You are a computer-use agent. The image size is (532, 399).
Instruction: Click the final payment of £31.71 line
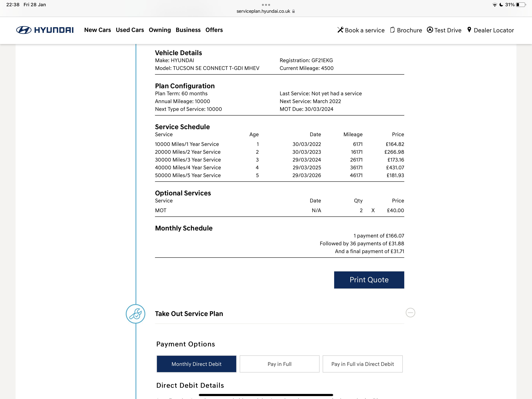click(370, 251)
